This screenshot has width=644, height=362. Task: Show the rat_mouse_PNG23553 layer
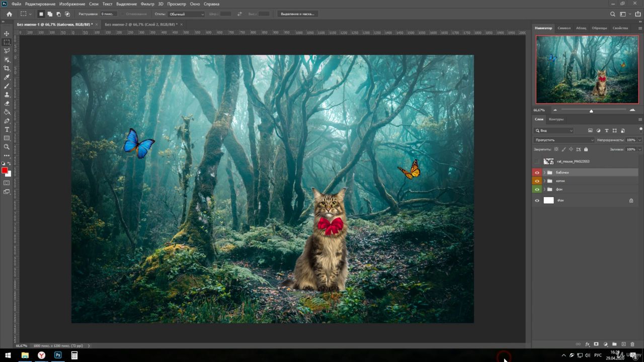coord(537,161)
